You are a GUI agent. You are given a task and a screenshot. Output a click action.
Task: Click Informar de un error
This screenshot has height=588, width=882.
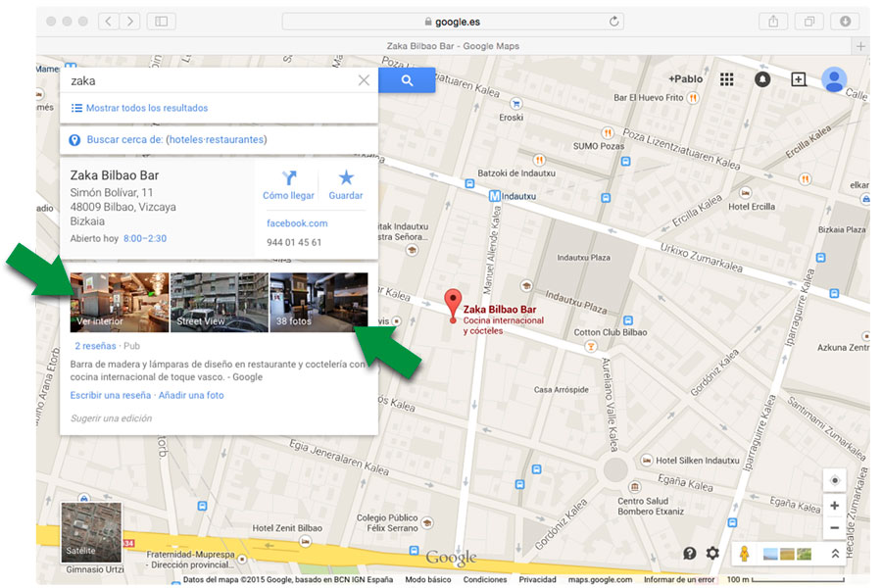pos(679,579)
